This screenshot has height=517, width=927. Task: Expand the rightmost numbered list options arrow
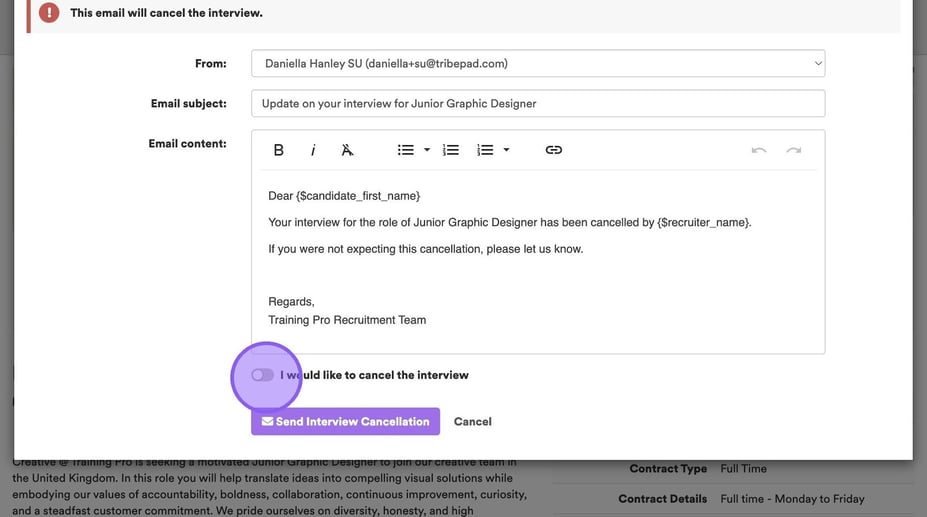(x=506, y=150)
